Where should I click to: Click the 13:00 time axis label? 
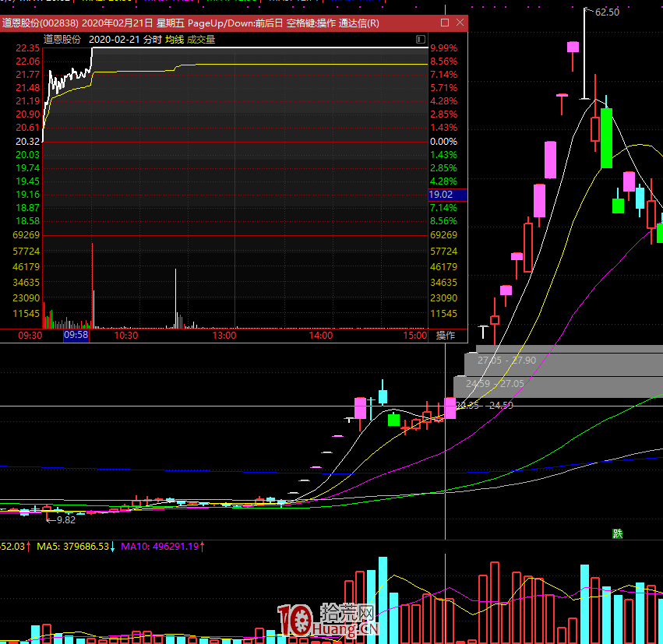[224, 336]
